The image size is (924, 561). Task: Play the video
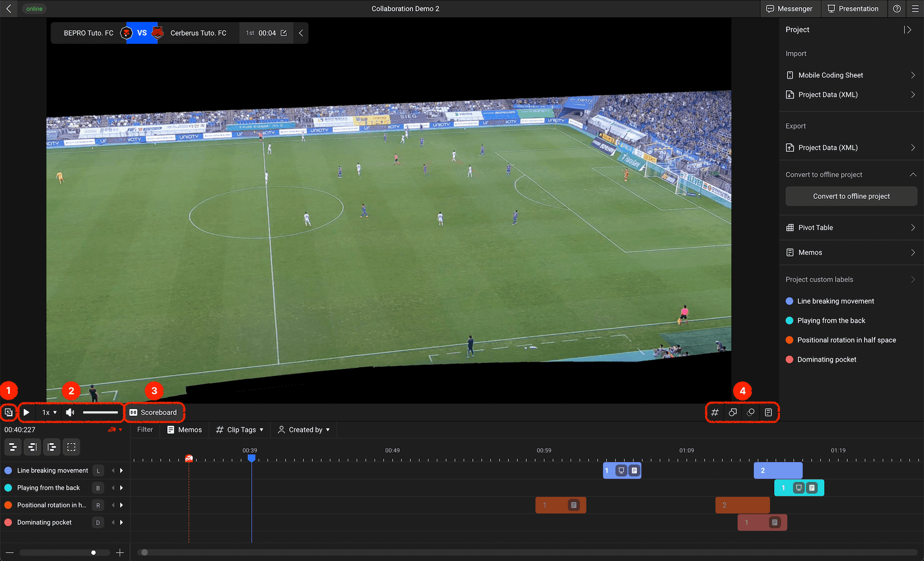point(26,413)
